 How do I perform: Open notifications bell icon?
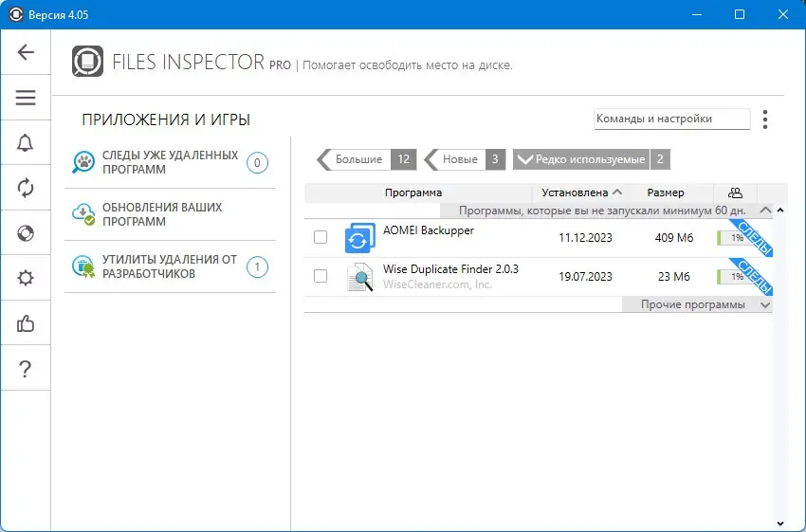[26, 143]
